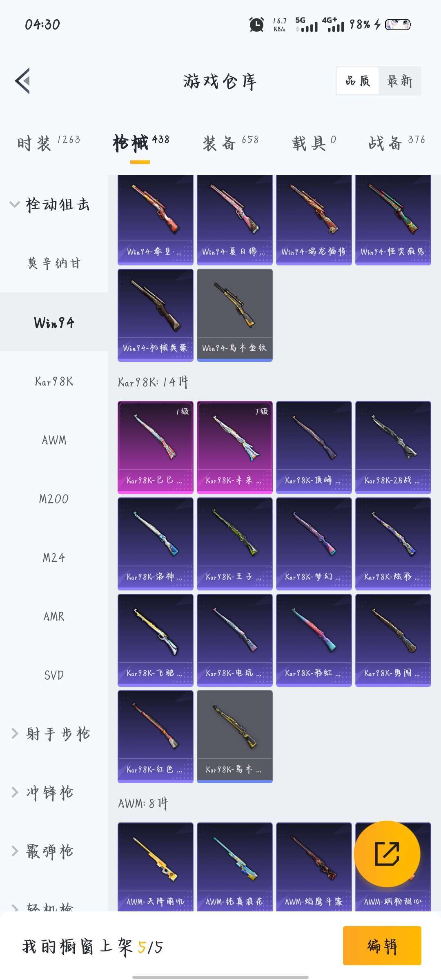Select Kar98K in the sidebar
Image resolution: width=441 pixels, height=980 pixels.
pos(54,381)
